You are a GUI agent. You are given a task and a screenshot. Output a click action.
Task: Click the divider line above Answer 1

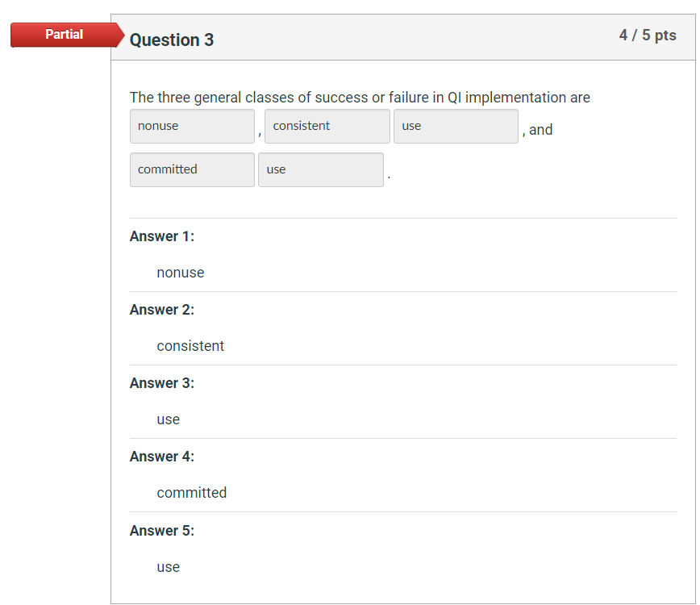403,216
